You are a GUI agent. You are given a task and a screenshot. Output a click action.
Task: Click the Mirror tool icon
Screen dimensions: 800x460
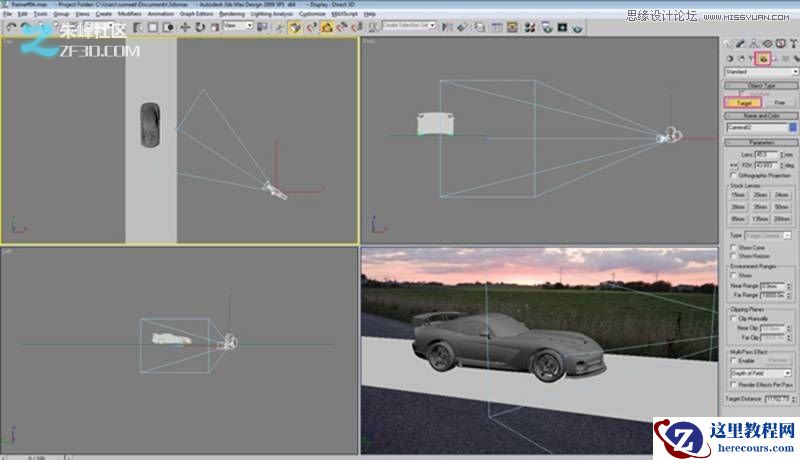pyautogui.click(x=447, y=27)
